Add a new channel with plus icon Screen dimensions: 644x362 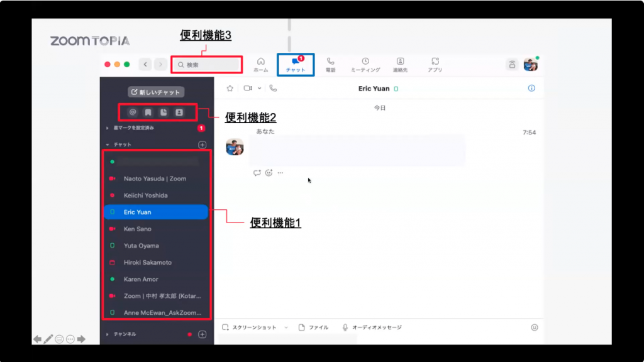pos(202,334)
